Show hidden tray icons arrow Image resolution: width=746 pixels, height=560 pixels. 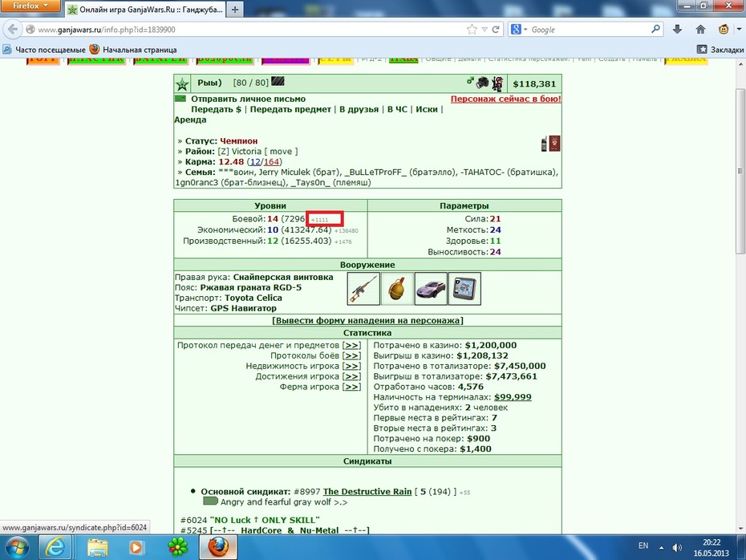pos(661,548)
